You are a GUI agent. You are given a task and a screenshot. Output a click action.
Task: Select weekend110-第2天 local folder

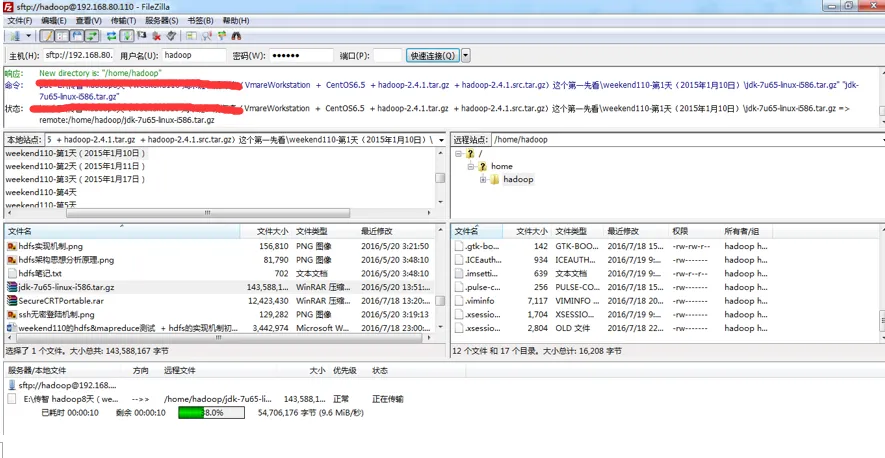tap(76, 166)
